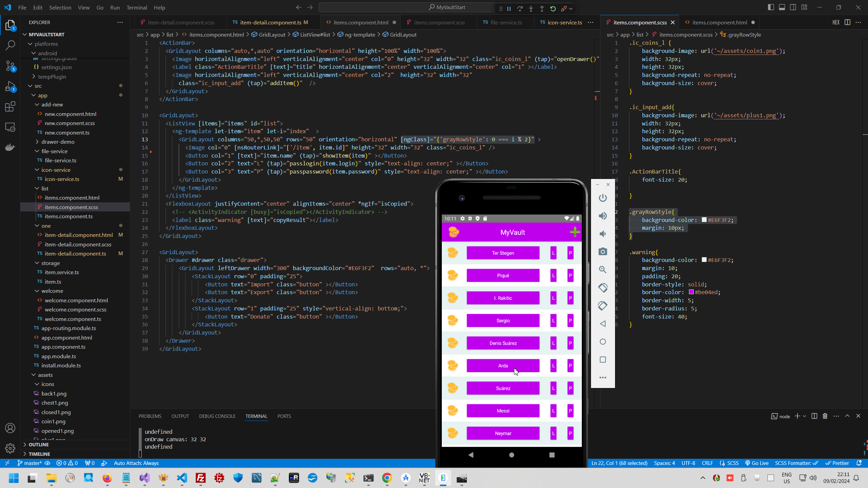
Task: Open the Source Control view in activity bar
Action: (x=10, y=66)
